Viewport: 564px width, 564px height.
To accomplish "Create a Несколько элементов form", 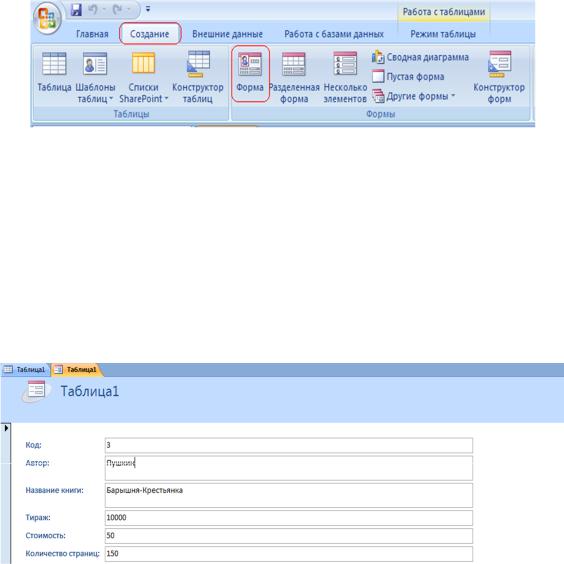I will point(345,77).
